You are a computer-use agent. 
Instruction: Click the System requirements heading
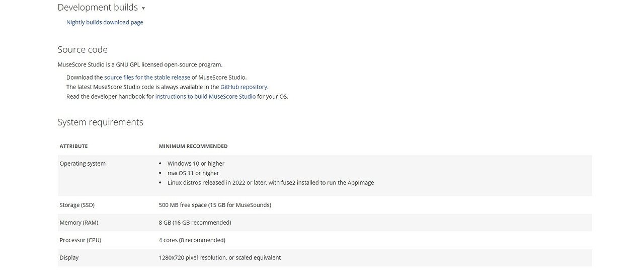pyautogui.click(x=101, y=122)
